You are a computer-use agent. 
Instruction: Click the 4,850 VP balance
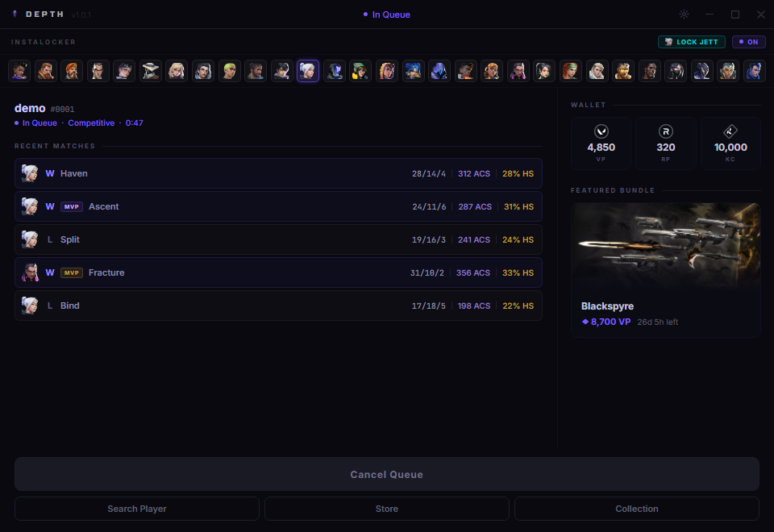coord(601,147)
